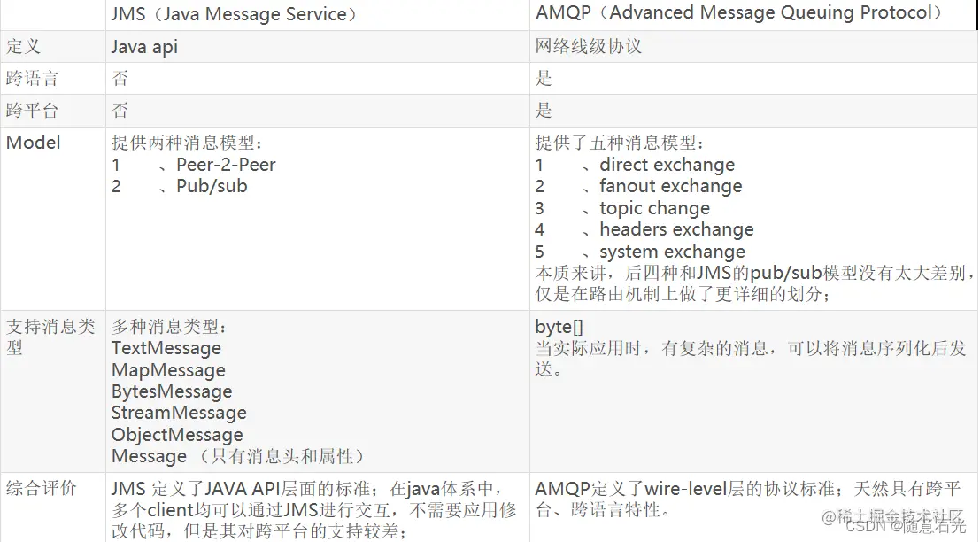Click the '网络线级协议' cell
Viewport: 980px width, 542px height.
point(588,46)
